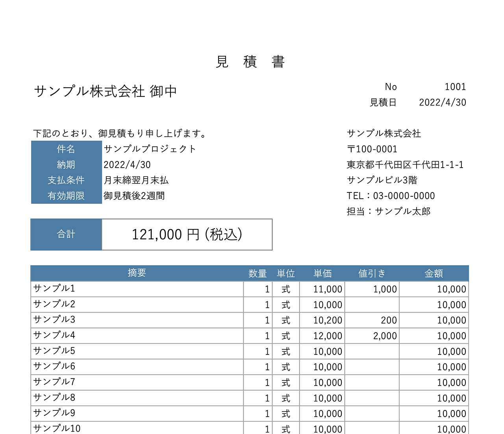Click the 見積書 document title
504x434 pixels.
tap(251, 62)
